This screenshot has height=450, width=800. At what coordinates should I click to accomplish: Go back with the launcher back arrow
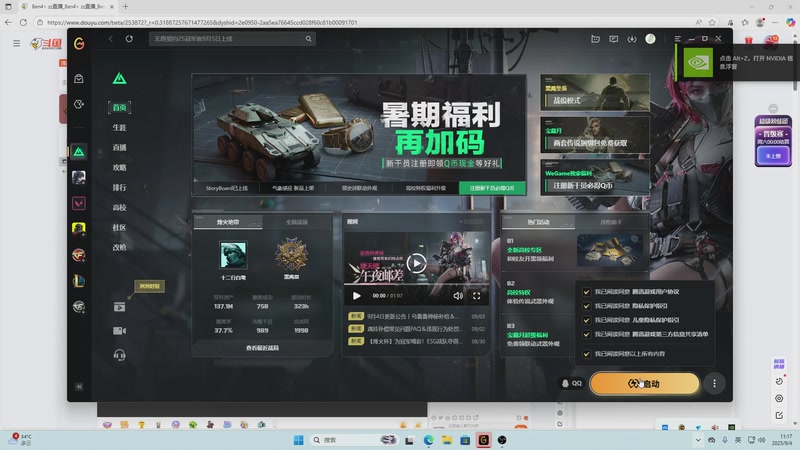click(111, 39)
